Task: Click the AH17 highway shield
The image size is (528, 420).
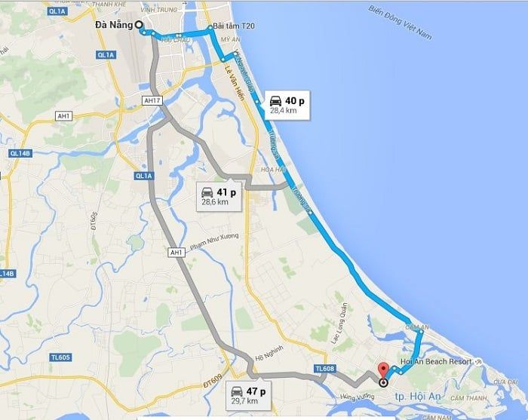Action: [x=152, y=100]
